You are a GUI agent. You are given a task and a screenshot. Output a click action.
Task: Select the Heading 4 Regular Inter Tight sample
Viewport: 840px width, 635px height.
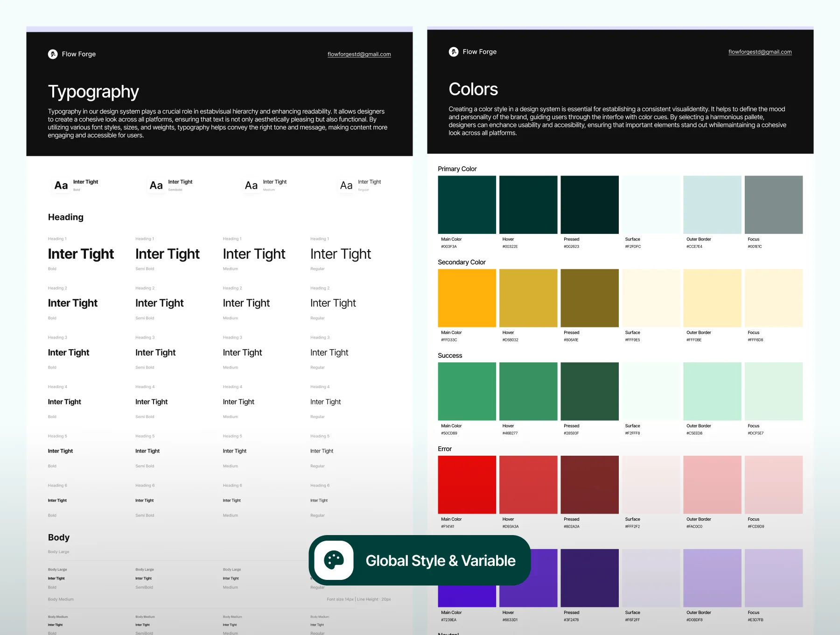(326, 402)
